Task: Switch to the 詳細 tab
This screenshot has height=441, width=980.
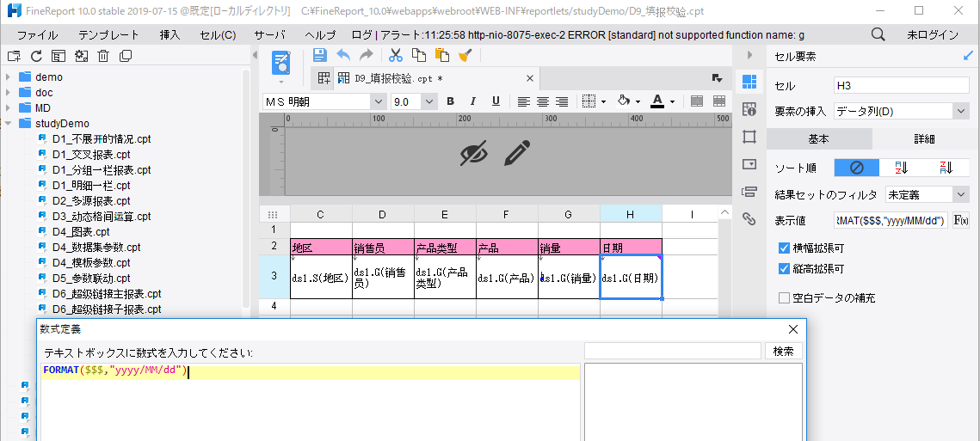Action: pos(924,139)
